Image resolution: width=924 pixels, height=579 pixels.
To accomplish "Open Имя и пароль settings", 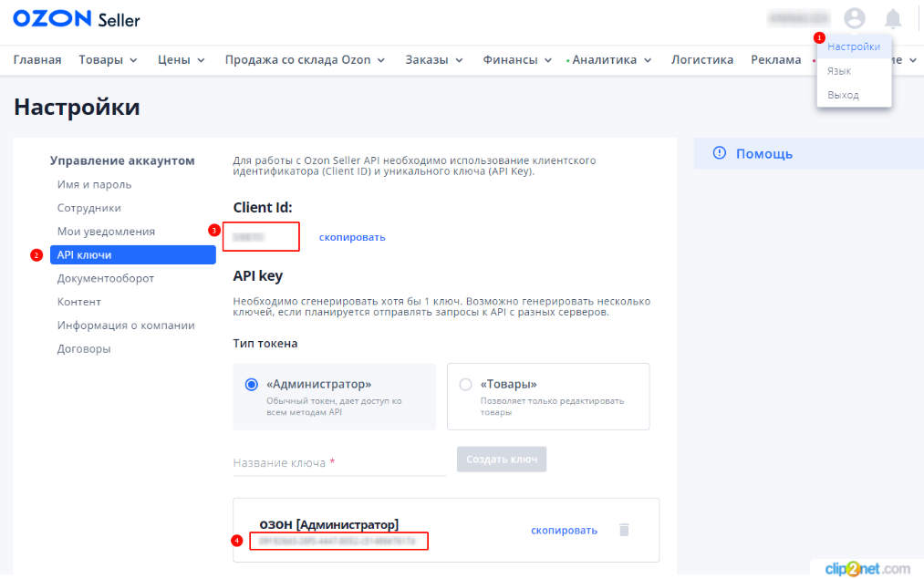I will 94,184.
